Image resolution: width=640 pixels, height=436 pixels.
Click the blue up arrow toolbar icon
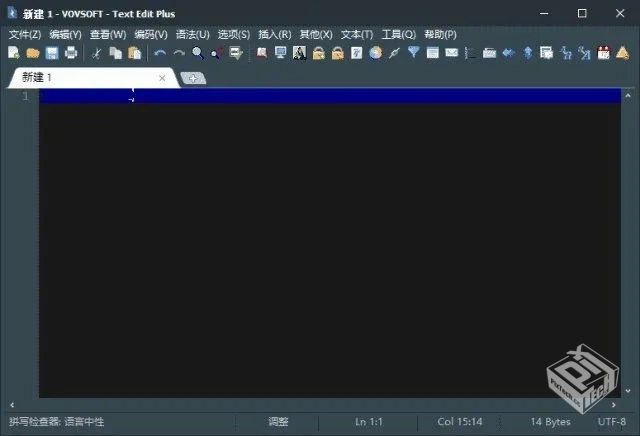[x=527, y=53]
